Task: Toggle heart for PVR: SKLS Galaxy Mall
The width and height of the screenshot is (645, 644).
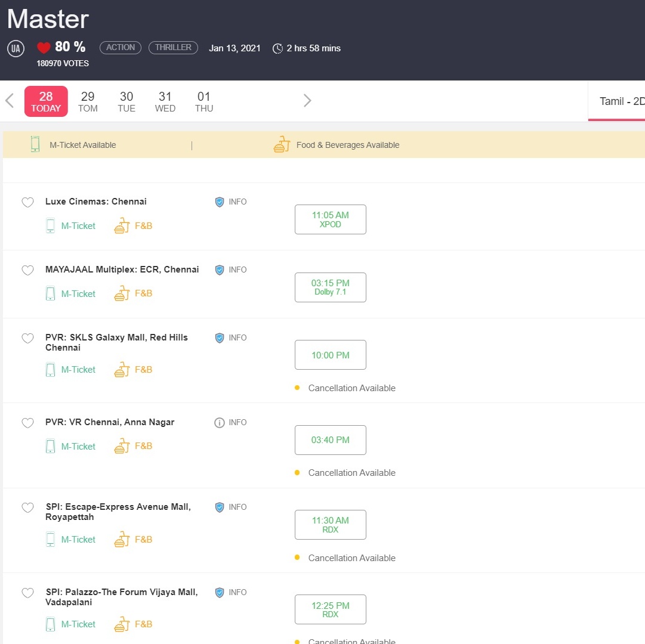Action: [x=27, y=338]
